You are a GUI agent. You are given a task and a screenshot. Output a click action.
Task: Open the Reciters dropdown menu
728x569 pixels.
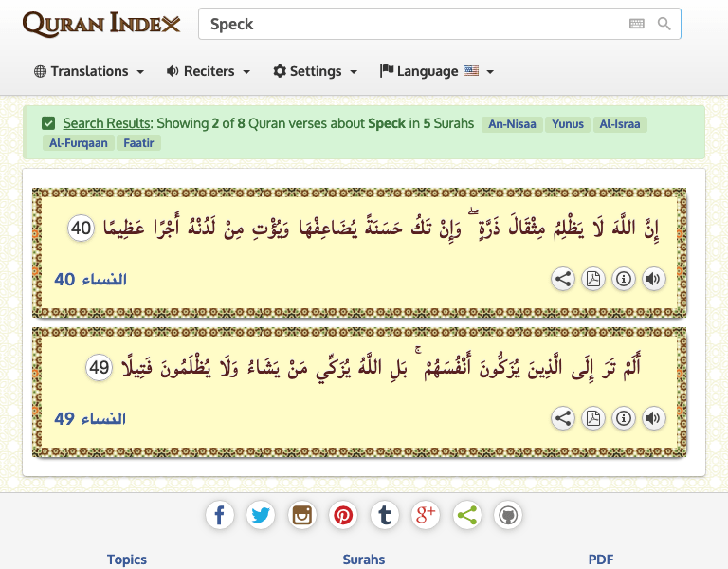point(208,71)
